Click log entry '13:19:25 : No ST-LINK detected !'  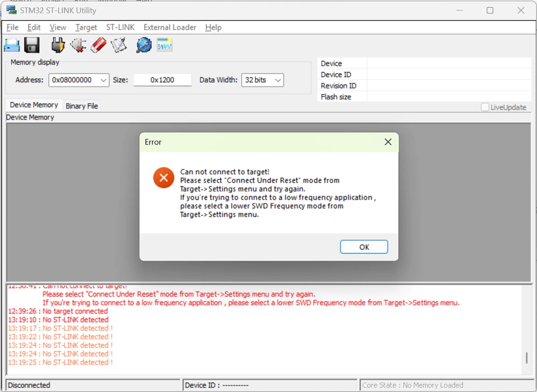60,362
